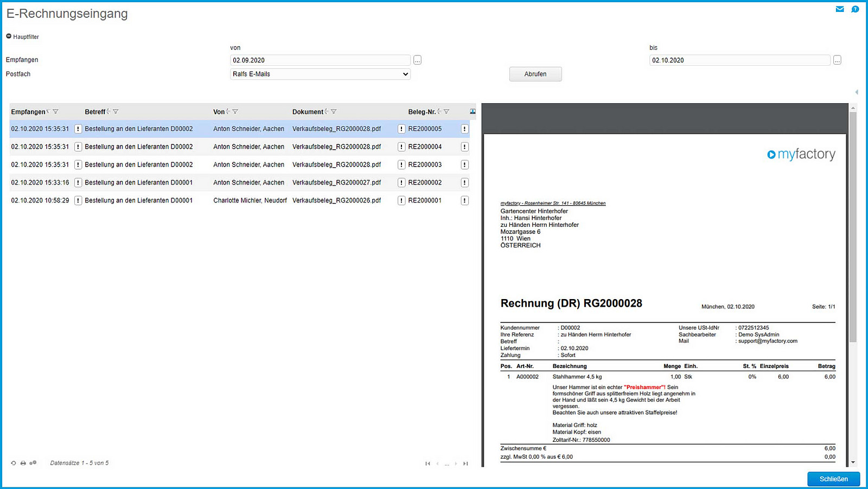
Task: Click the Dokument column header label
Action: click(308, 112)
